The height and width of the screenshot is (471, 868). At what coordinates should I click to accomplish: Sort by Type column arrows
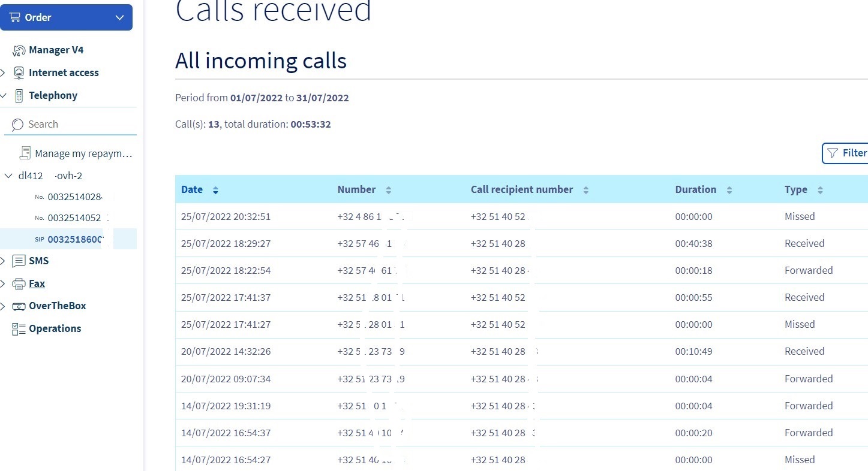point(820,190)
